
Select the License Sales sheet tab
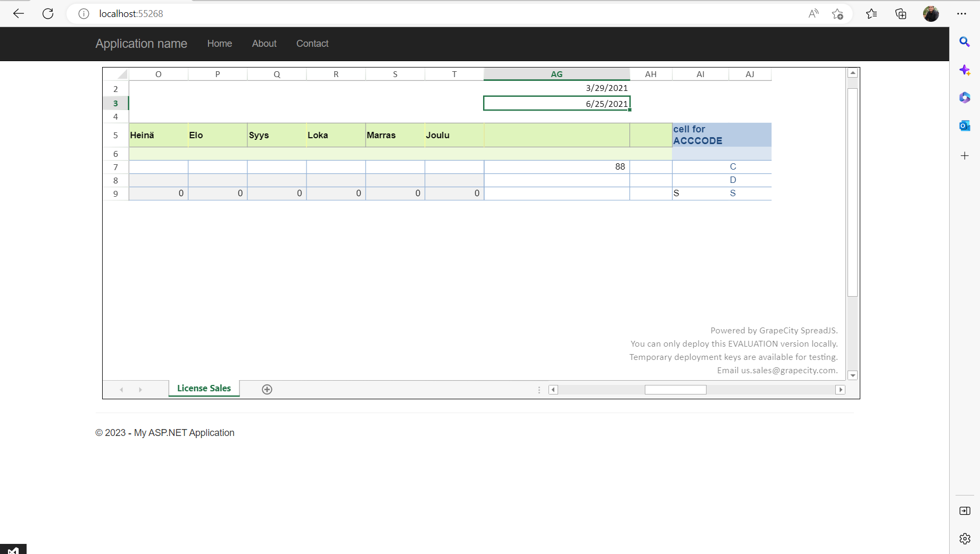(x=204, y=389)
